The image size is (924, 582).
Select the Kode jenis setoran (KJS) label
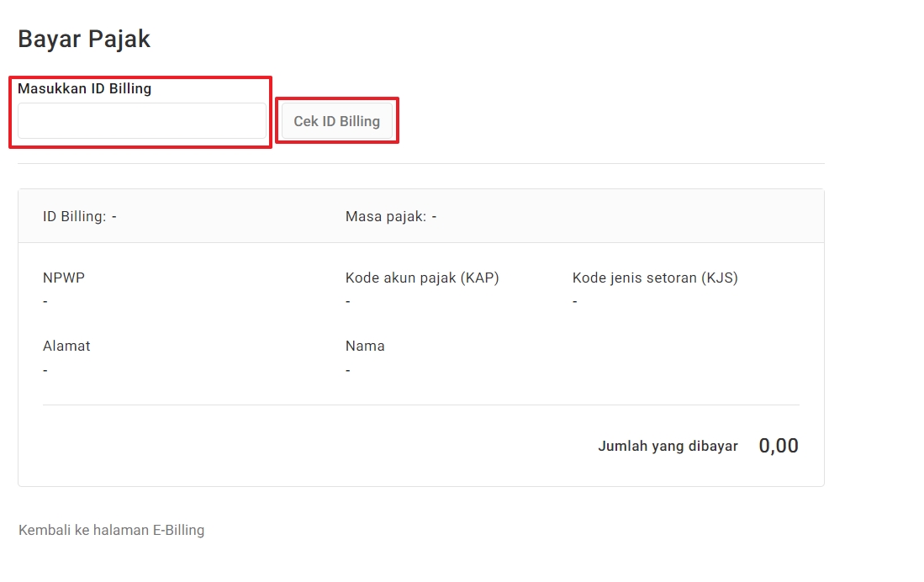pos(655,278)
